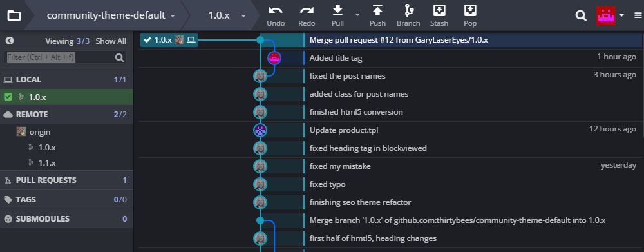Open the repository folder icon
644x252 pixels.
click(14, 15)
